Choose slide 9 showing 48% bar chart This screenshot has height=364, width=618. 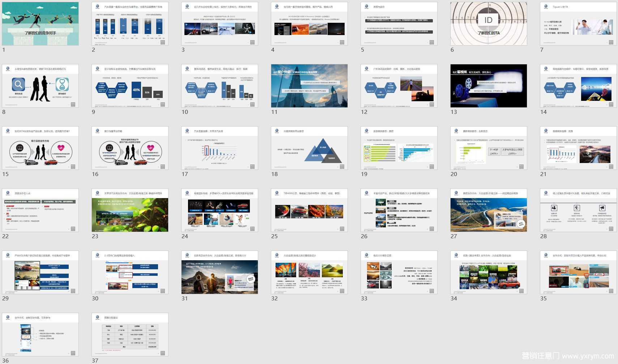[130, 86]
